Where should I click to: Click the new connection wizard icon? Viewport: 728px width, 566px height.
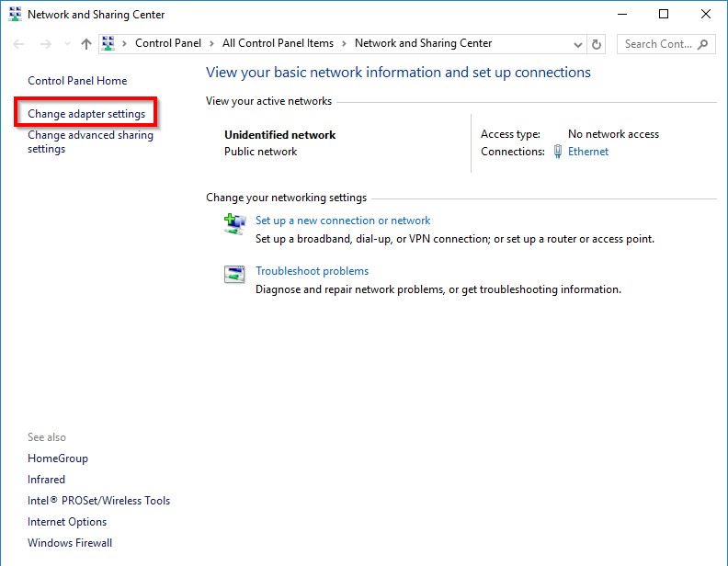click(x=234, y=224)
